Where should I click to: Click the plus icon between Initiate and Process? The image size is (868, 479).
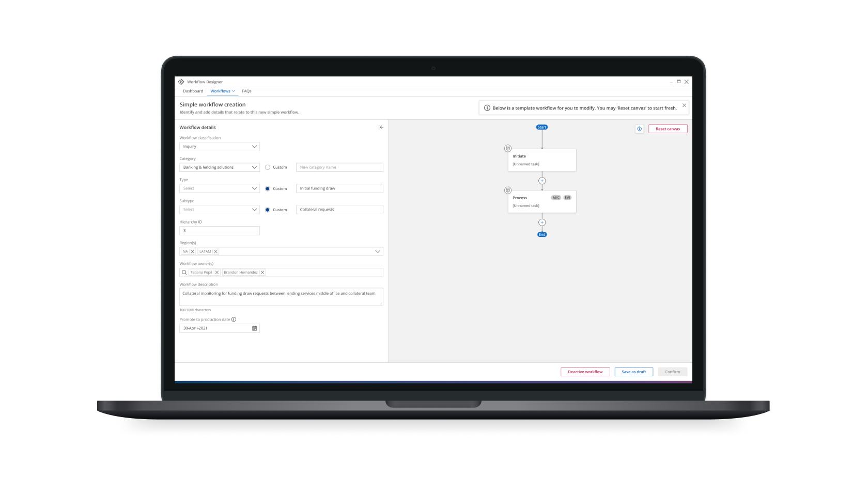coord(542,181)
